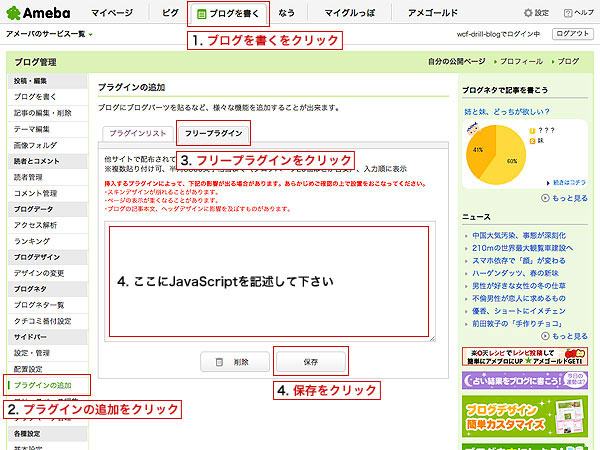This screenshot has height=450, width=600.
Task: Open news 男性が好きな女性の冬の仕草
Action: (518, 286)
